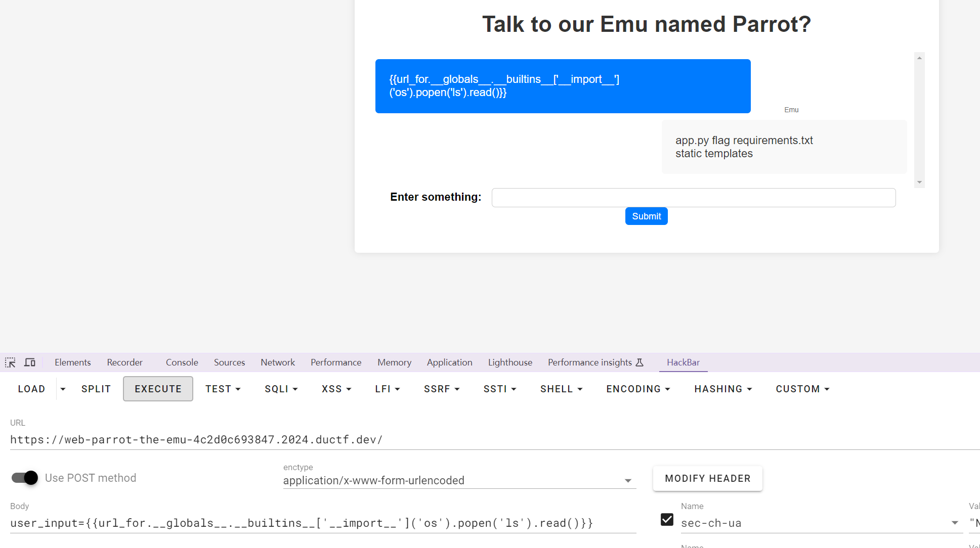
Task: Toggle the device toolbar icon
Action: (30, 362)
